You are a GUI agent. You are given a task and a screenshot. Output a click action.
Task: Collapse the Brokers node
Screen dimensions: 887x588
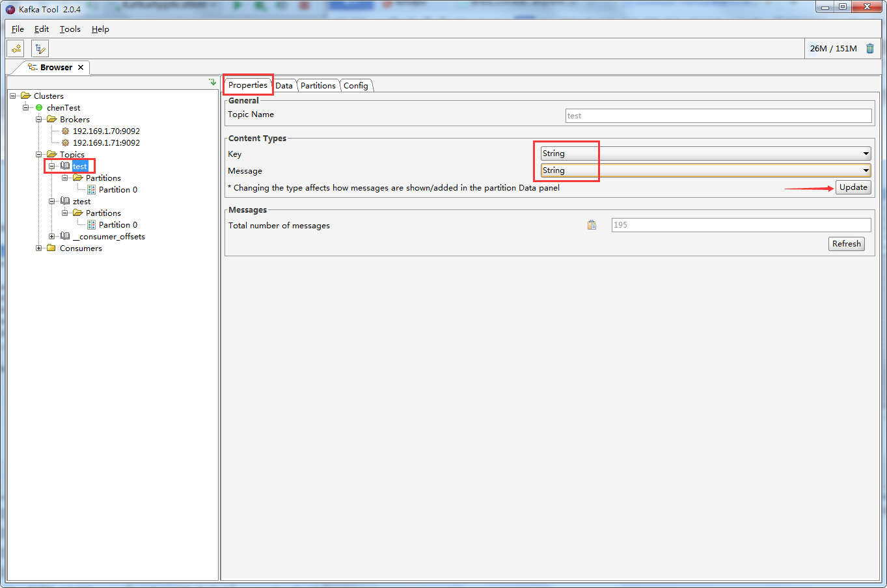tap(39, 119)
